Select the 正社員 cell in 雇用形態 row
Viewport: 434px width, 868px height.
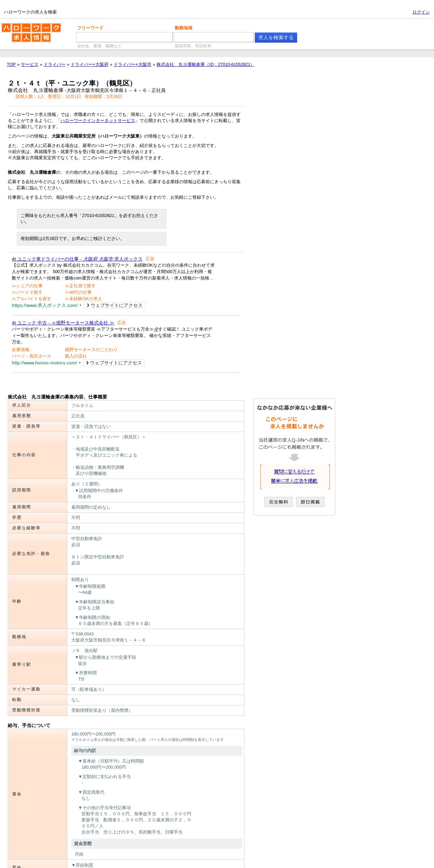78,416
